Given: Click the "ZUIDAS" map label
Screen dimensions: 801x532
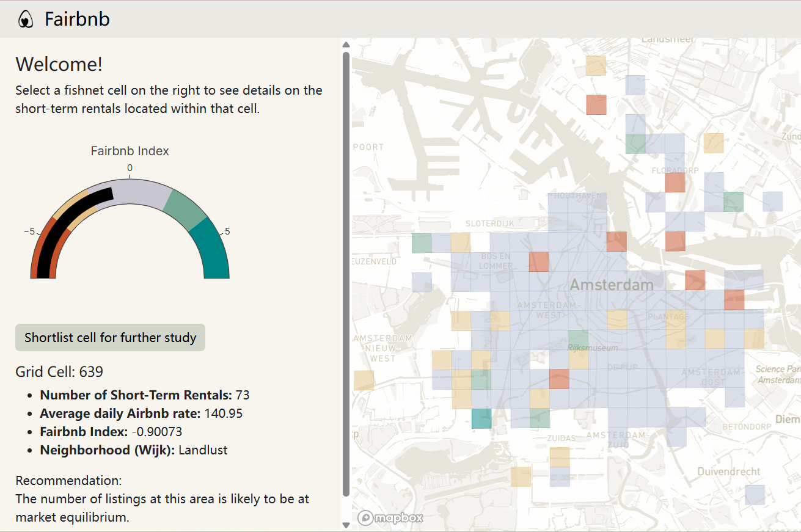Looking at the screenshot, I should (561, 438).
